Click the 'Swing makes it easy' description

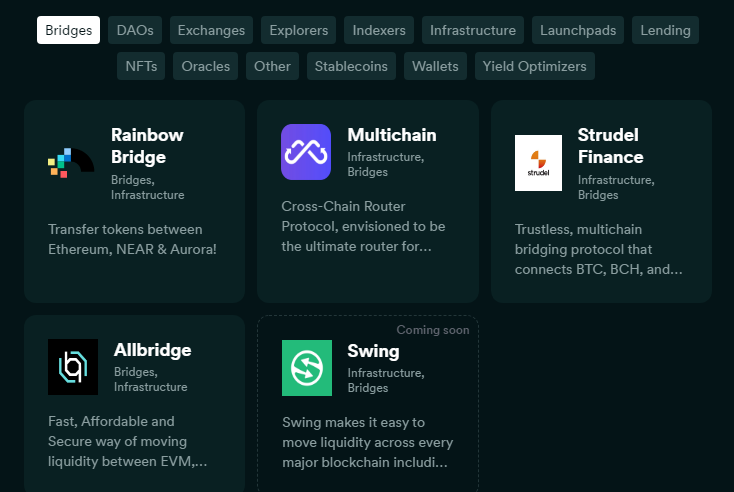pyautogui.click(x=367, y=442)
